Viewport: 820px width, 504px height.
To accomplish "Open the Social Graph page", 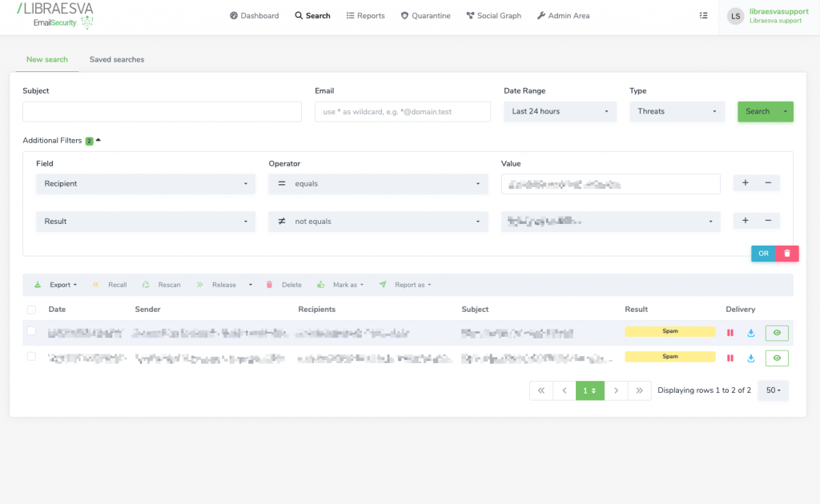I will point(493,16).
